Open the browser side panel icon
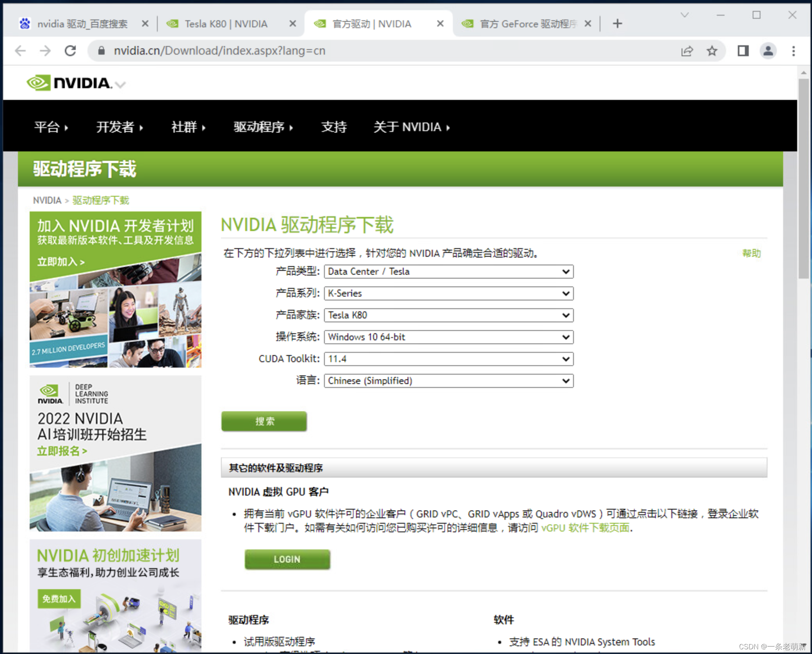 coord(743,51)
